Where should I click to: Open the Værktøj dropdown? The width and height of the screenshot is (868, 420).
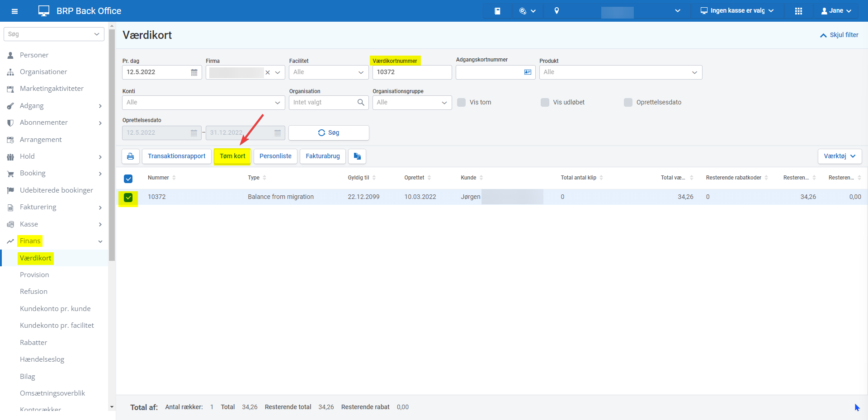[840, 156]
